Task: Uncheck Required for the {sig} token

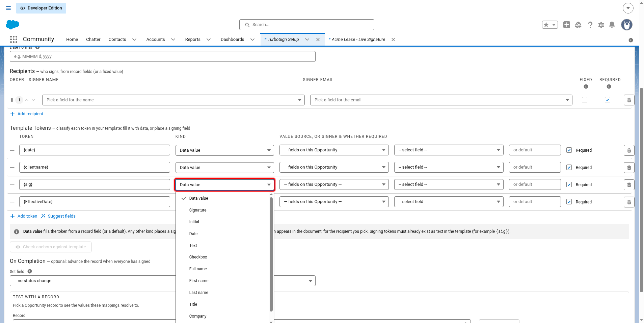Action: coord(569,184)
